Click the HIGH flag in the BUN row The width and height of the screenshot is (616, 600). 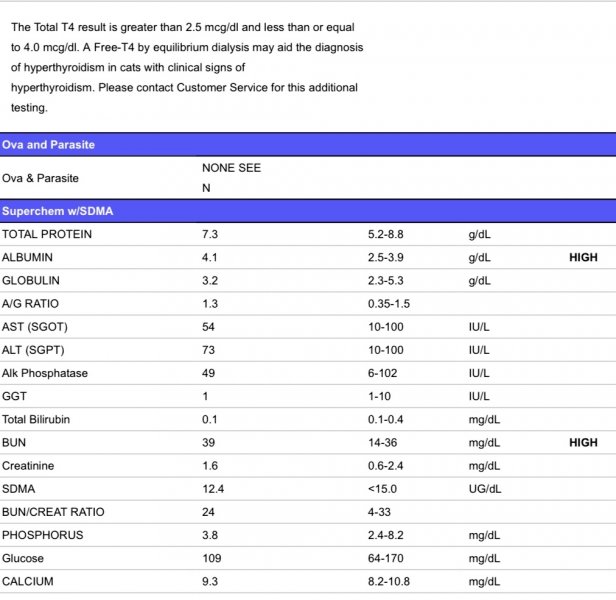pos(583,442)
